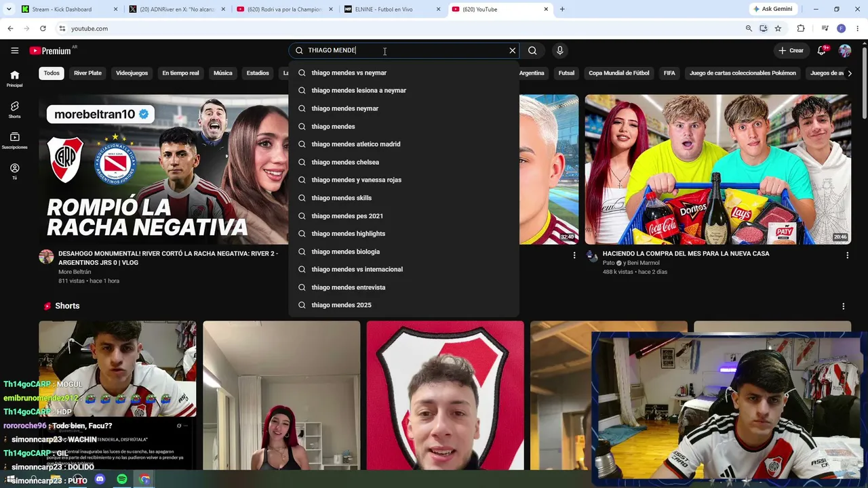Screen dimensions: 868x488
Task: Clear the search text with X
Action: [512, 51]
